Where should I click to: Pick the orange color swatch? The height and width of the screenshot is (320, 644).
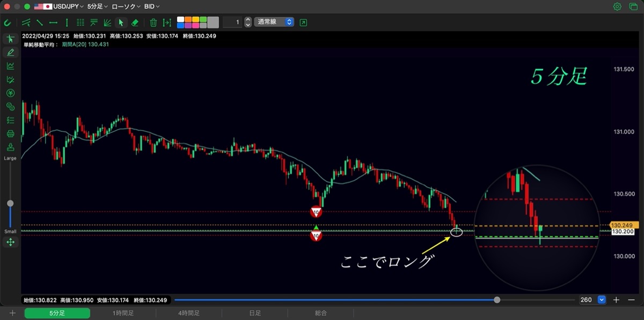point(188,19)
